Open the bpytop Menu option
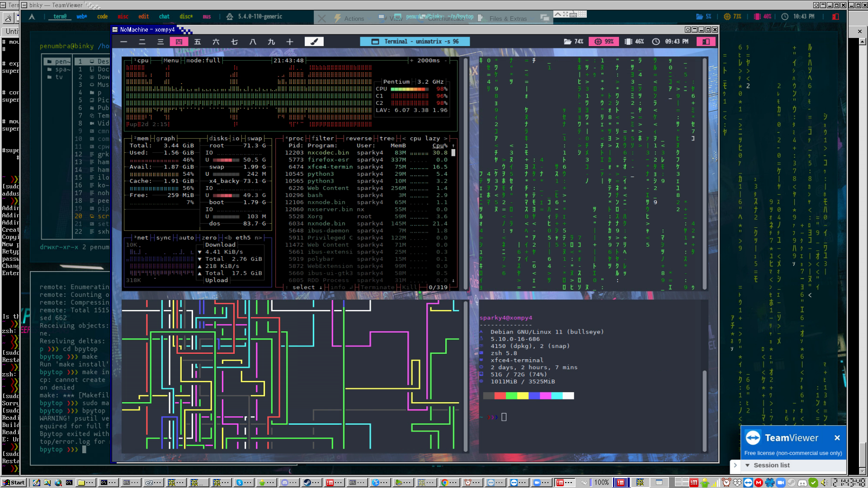868x488 pixels. 171,60
